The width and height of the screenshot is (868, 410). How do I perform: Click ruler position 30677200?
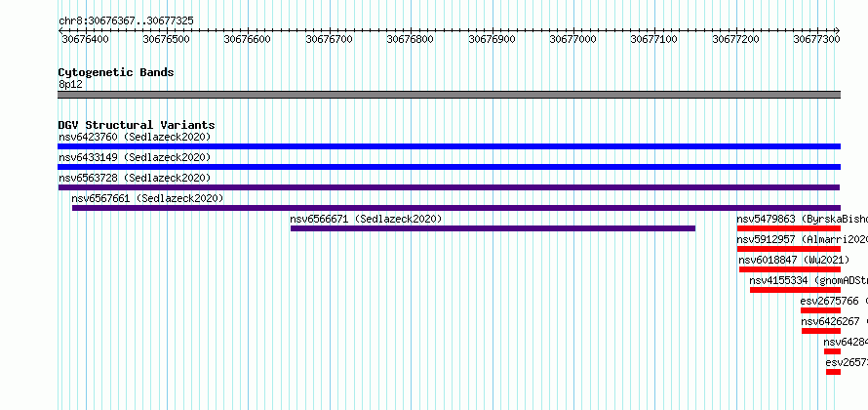click(x=735, y=39)
